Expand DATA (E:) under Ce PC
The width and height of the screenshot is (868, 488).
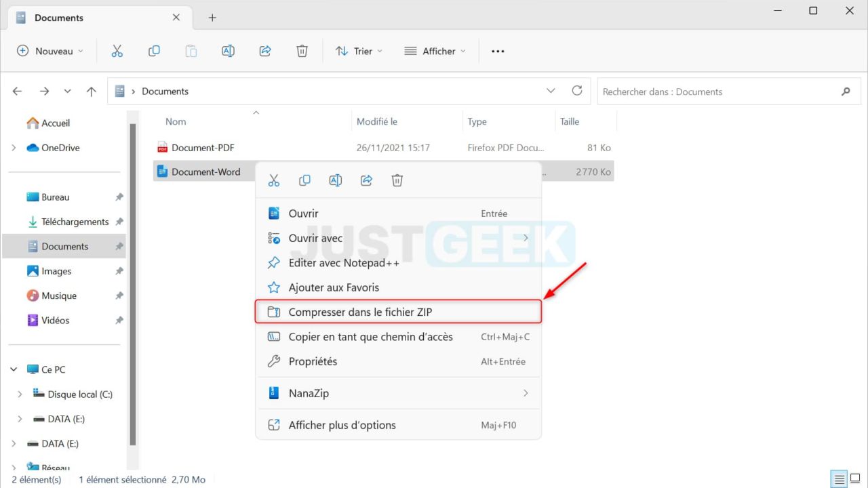(20, 419)
